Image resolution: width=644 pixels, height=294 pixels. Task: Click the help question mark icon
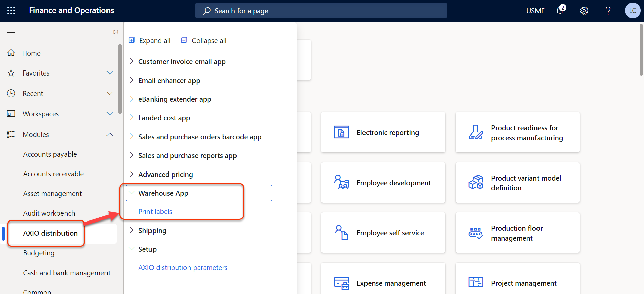pos(608,11)
